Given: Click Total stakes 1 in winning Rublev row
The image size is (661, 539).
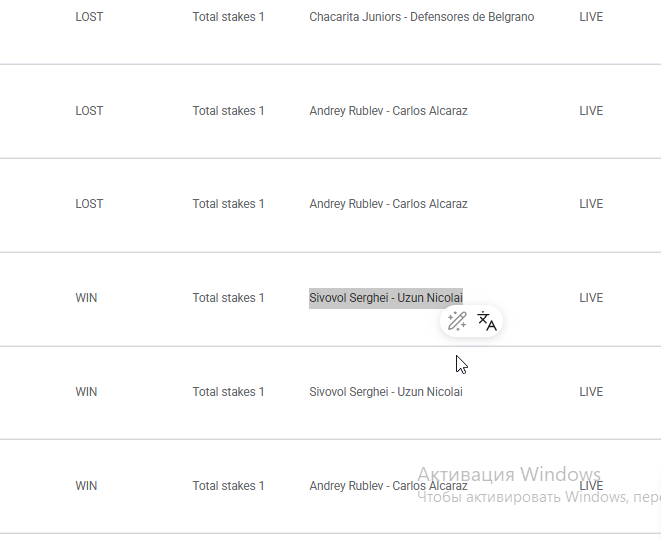Looking at the screenshot, I should (x=228, y=486).
